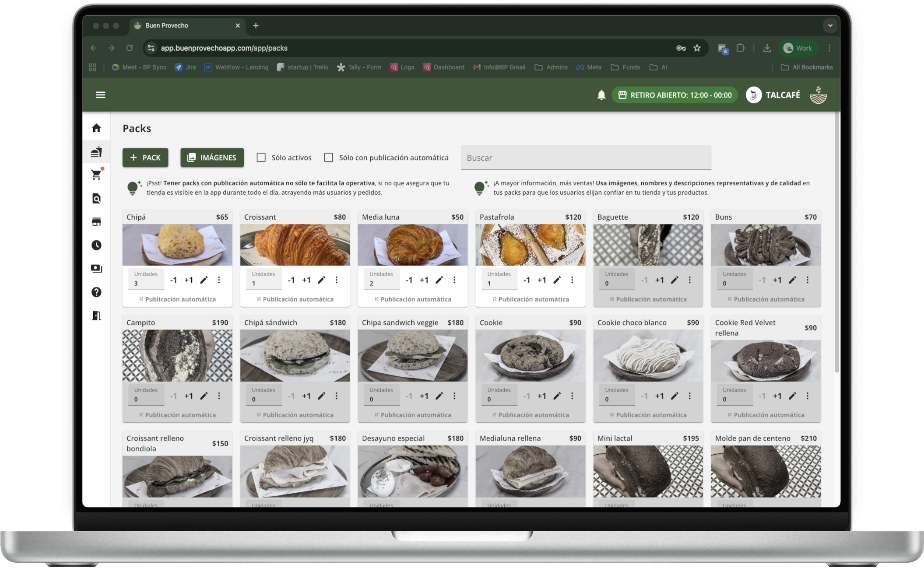Open the help question mark icon

point(96,292)
